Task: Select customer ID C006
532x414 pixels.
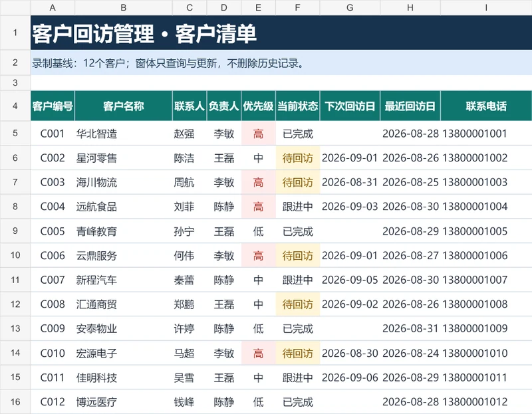Action: [x=53, y=256]
